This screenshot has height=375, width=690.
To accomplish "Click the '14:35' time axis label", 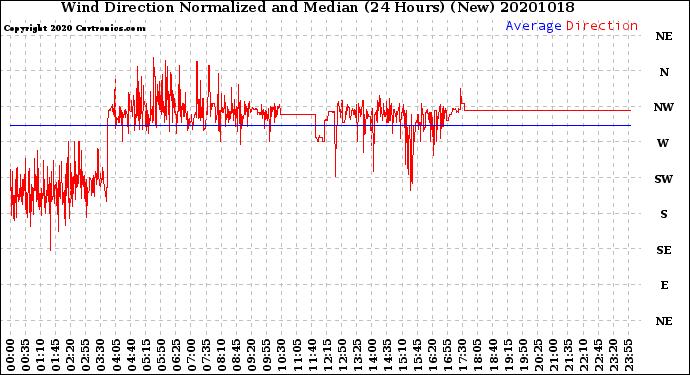I will click(388, 355).
